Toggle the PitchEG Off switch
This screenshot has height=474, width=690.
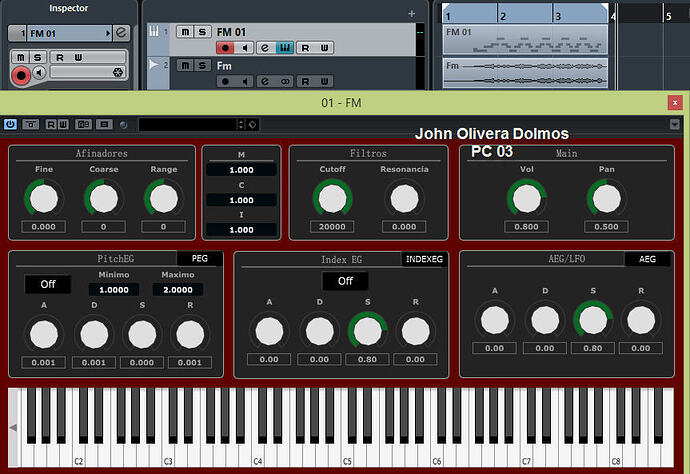click(48, 284)
